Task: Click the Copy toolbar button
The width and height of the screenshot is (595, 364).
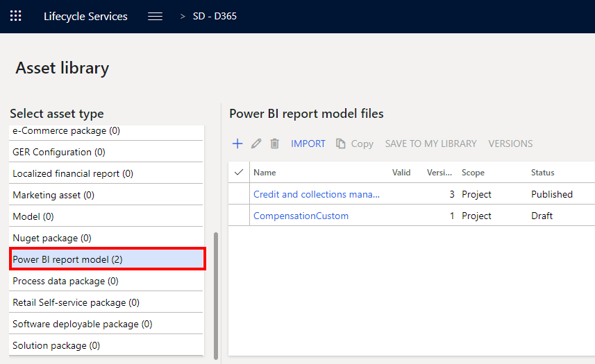Action: pyautogui.click(x=355, y=144)
